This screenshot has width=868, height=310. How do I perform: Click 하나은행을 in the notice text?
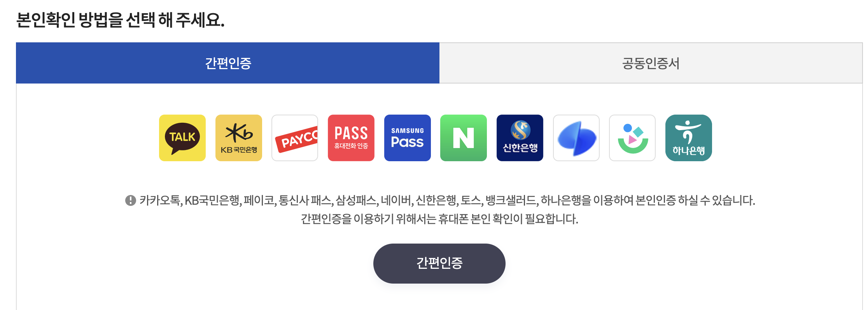coord(566,200)
